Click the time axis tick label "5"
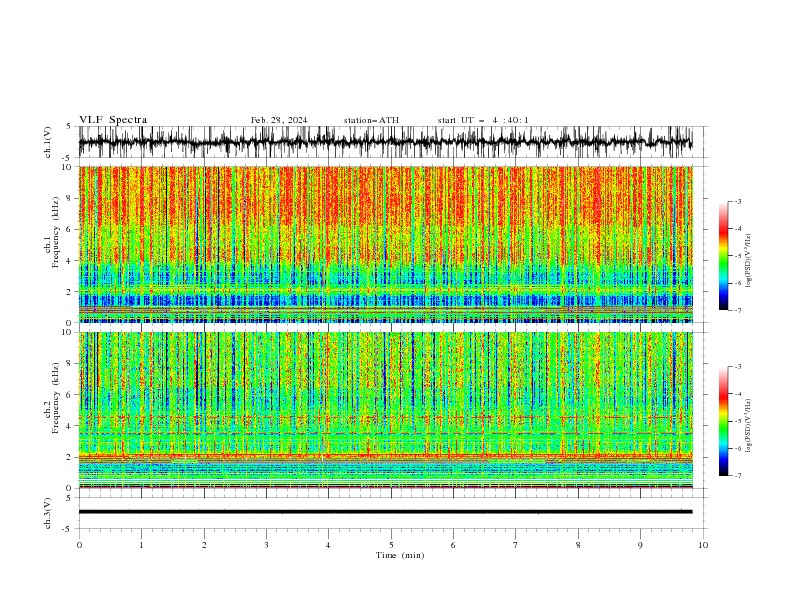Screen dimensions: 792x612 (x=391, y=545)
